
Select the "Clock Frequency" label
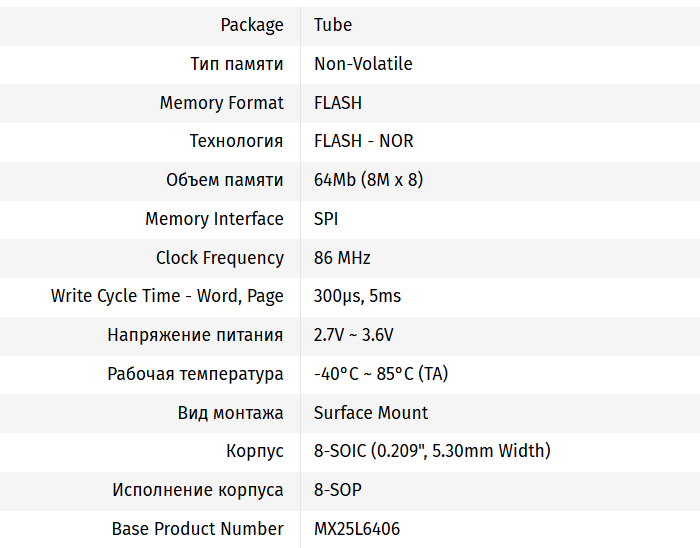tap(219, 258)
